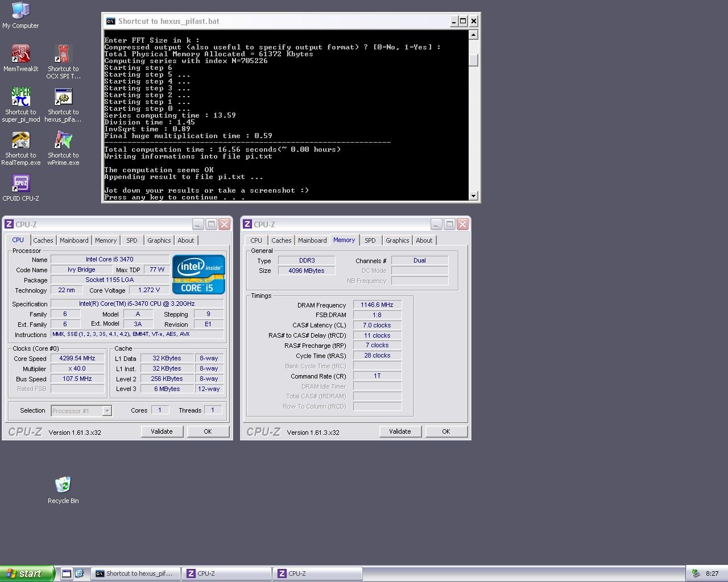Activate first CPU-Z taskbar button
The width and height of the screenshot is (728, 582).
coord(226,573)
